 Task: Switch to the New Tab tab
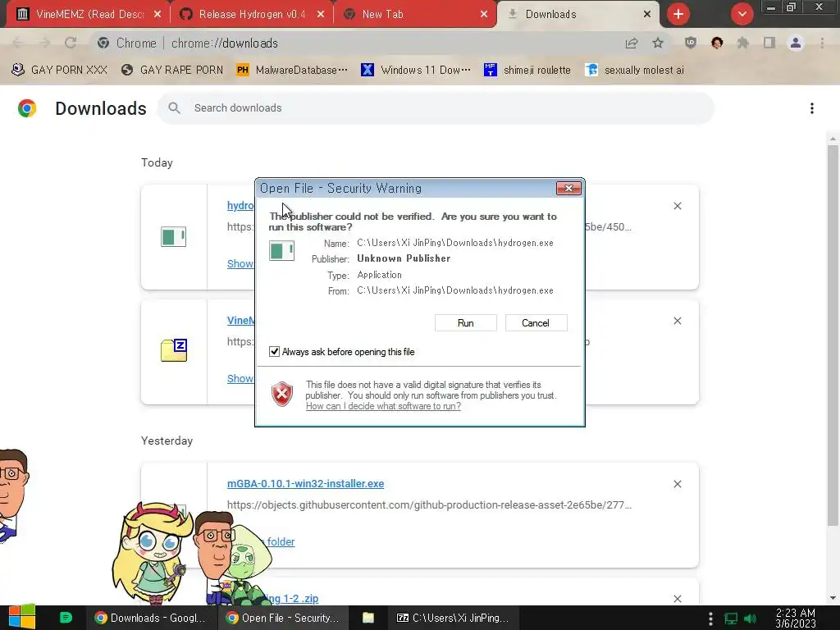[x=415, y=15]
